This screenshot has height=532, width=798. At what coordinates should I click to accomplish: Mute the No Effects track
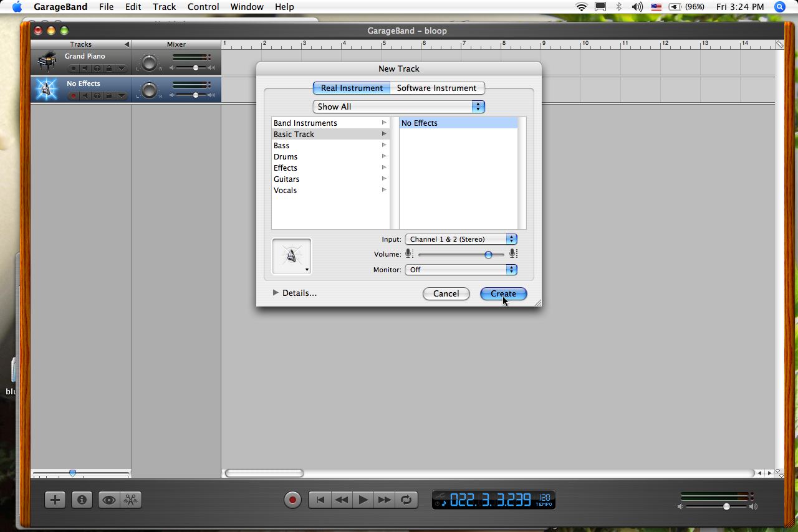[x=85, y=96]
